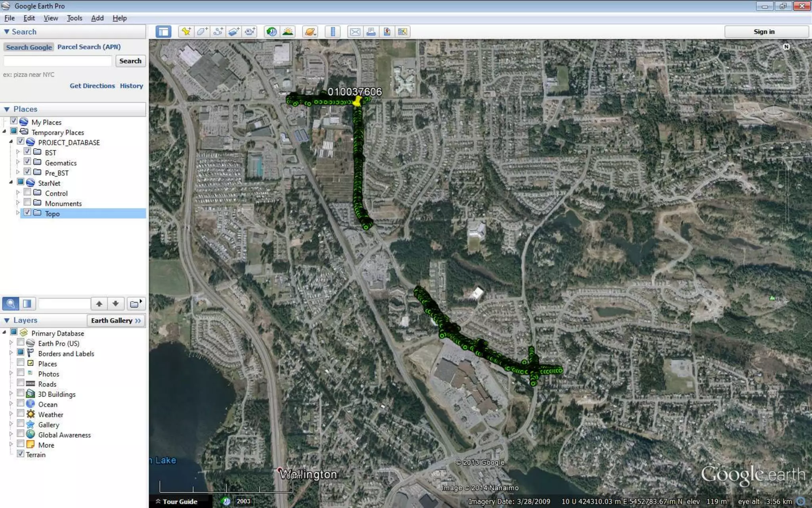Click the Earth Gallery button
Viewport: 812px width, 508px height.
tap(116, 321)
